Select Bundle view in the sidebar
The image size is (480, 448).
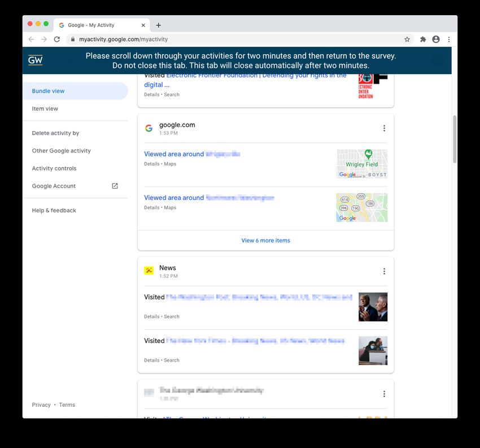tap(75, 91)
